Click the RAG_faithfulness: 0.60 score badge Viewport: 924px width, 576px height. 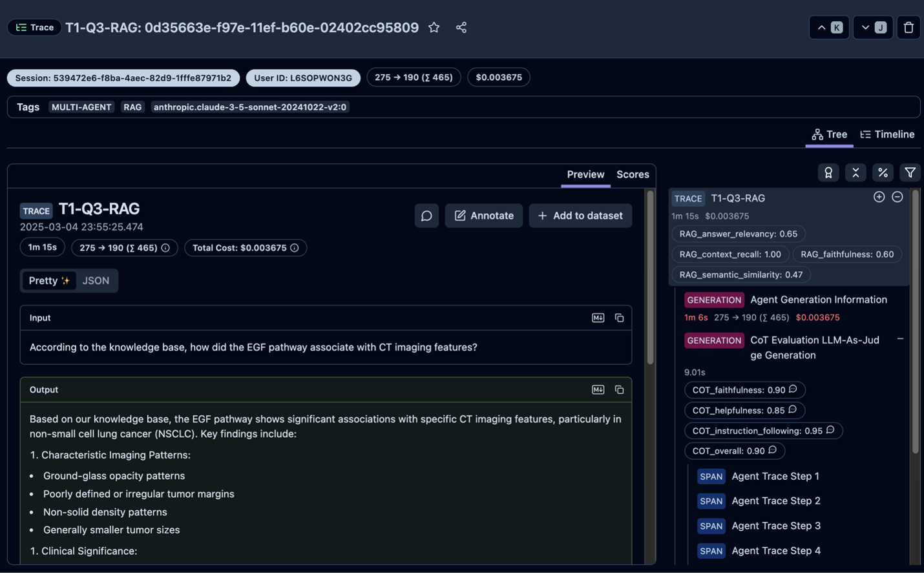point(847,254)
